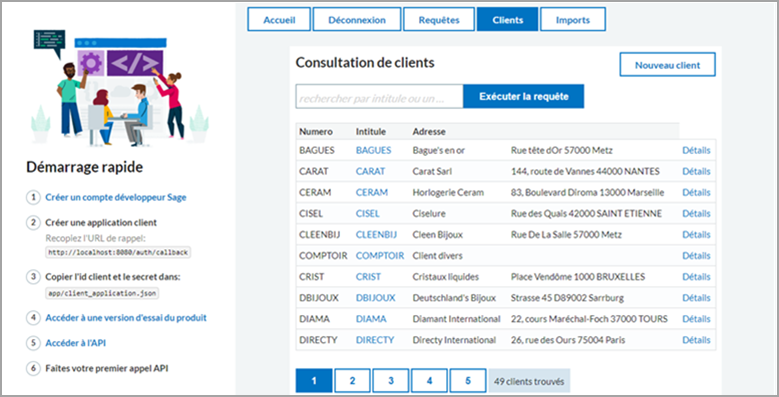Go to page 5 of results

[468, 381]
